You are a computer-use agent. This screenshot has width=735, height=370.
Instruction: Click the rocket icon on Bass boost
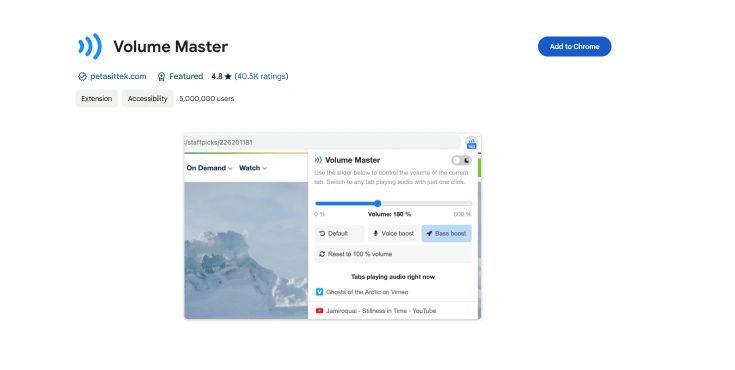(429, 233)
